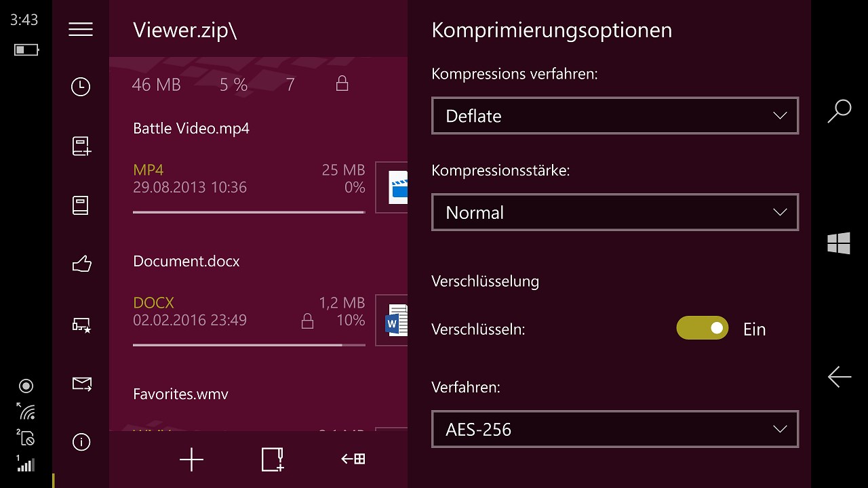
Task: Click the Viewer.zip title bar label
Action: (184, 30)
